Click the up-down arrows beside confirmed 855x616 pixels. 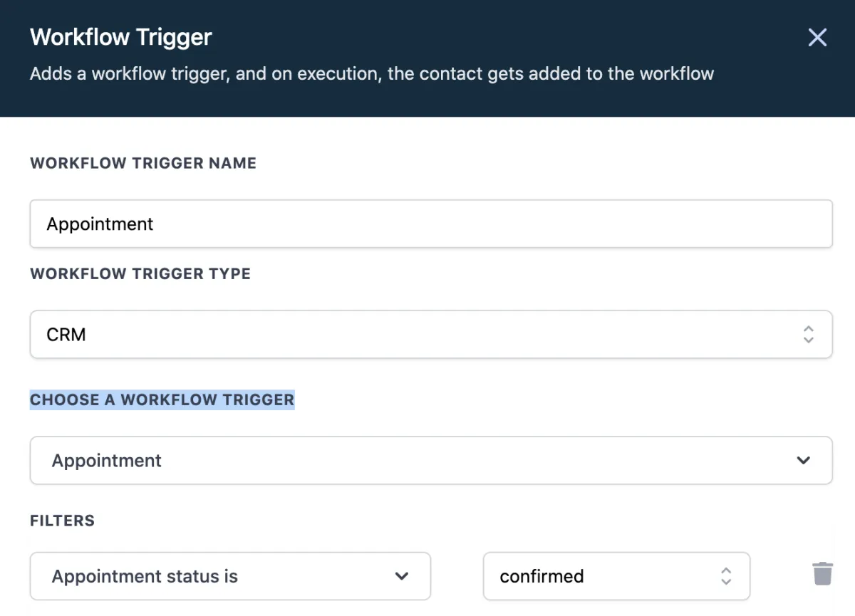[725, 576]
